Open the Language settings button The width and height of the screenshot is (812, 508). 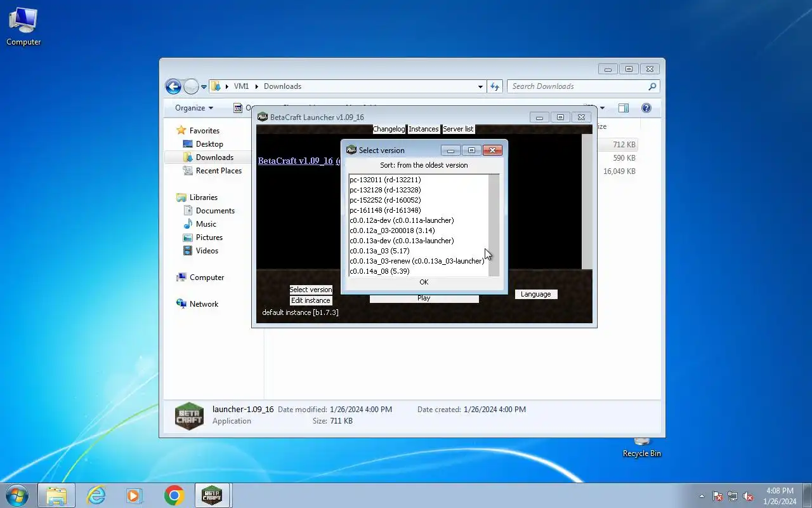[x=536, y=294]
